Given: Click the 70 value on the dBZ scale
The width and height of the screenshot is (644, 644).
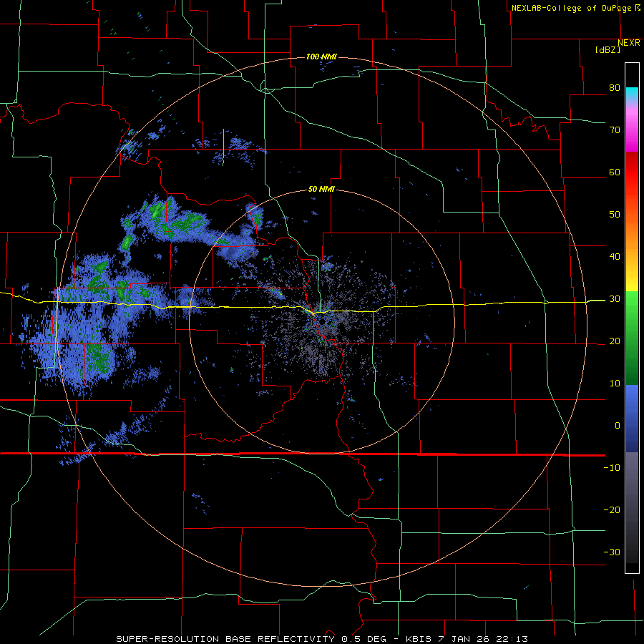Looking at the screenshot, I should (615, 130).
